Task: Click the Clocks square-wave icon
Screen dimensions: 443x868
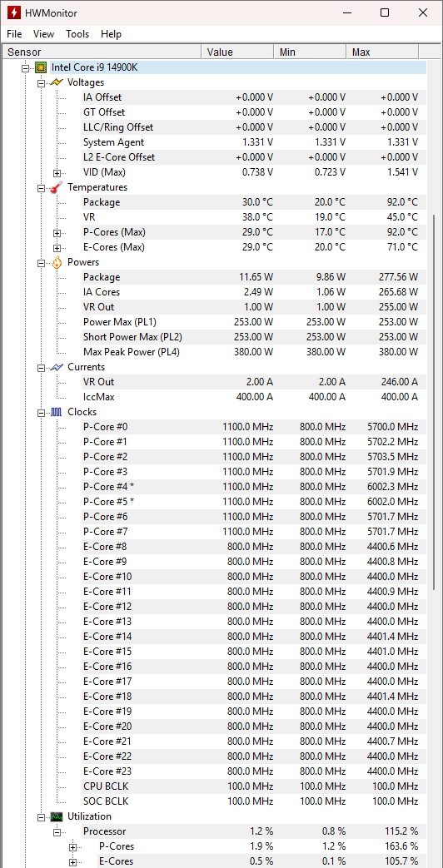Action: click(x=57, y=412)
